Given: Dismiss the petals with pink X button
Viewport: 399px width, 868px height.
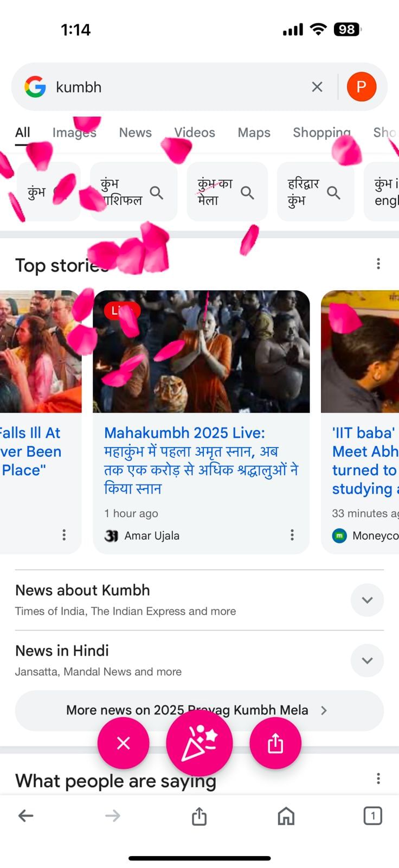Looking at the screenshot, I should [124, 743].
